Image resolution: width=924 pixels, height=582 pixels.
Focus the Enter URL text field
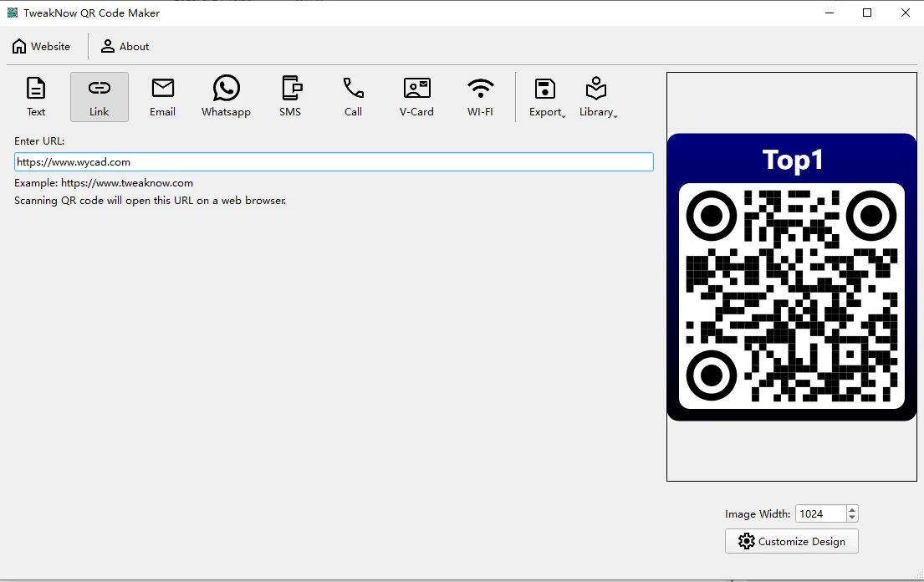pos(333,161)
